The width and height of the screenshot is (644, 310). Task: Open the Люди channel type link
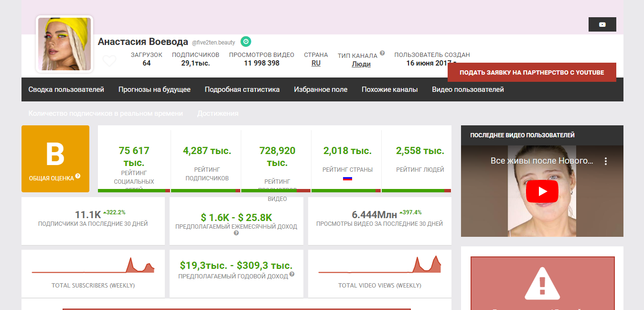(x=361, y=64)
